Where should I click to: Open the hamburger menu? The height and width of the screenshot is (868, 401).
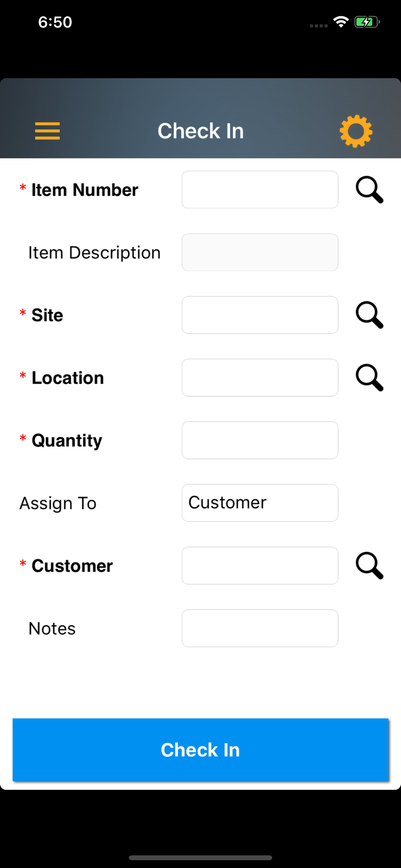(47, 131)
